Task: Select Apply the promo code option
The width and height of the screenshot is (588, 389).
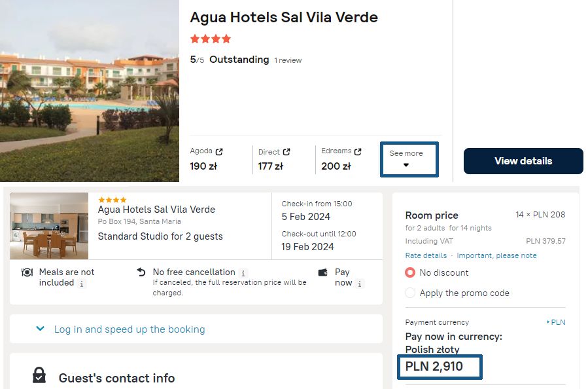Action: [x=410, y=293]
